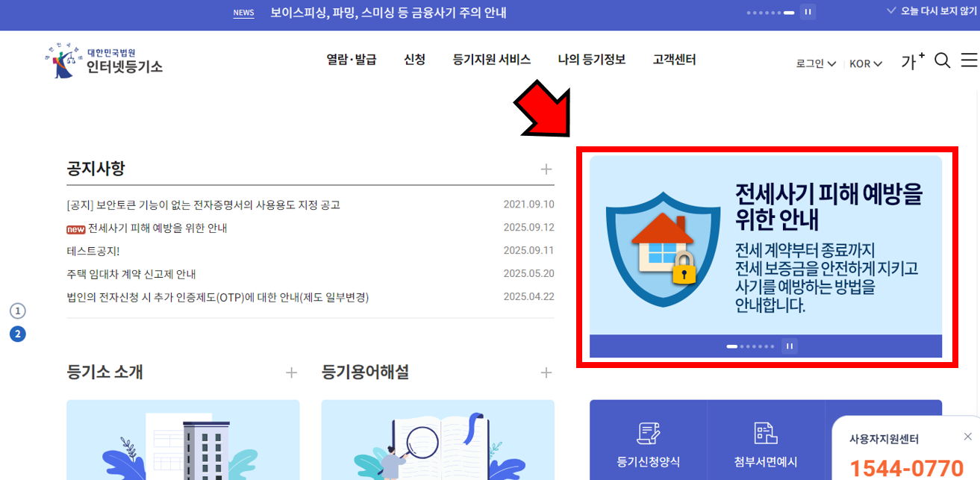Open the 열람·발급 menu
Screen dimensions: 980x480
pyautogui.click(x=352, y=60)
